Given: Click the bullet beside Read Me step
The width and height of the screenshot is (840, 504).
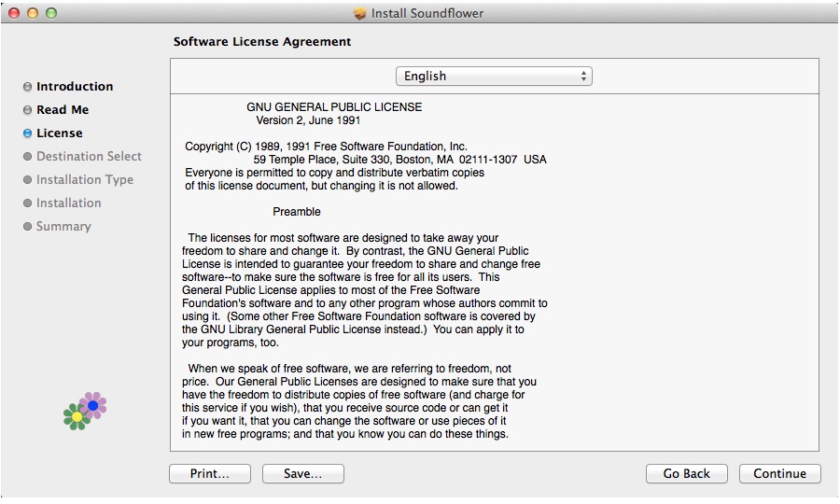Looking at the screenshot, I should click(28, 110).
